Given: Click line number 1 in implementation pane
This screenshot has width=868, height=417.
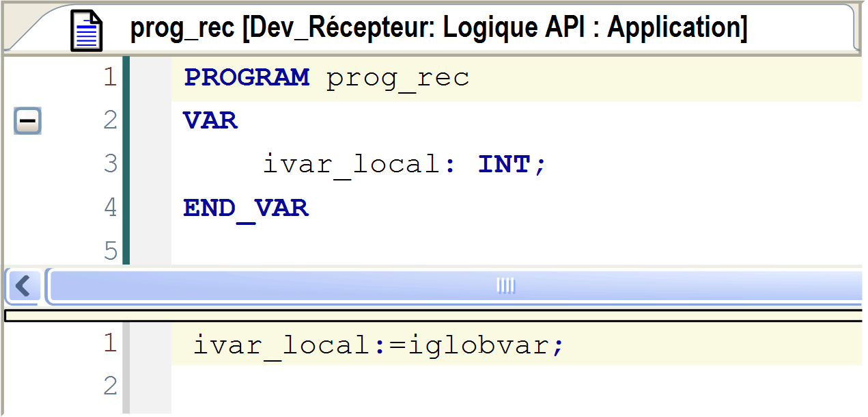Looking at the screenshot, I should (110, 343).
